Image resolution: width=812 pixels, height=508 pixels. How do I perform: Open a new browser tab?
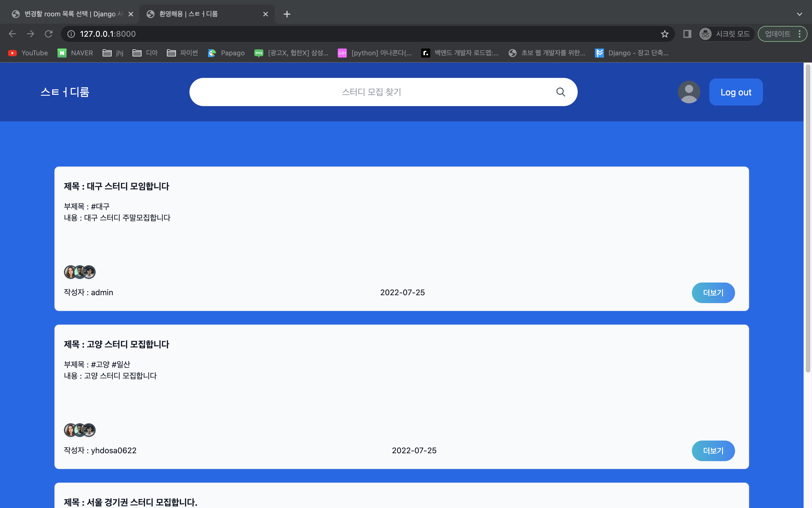(287, 14)
